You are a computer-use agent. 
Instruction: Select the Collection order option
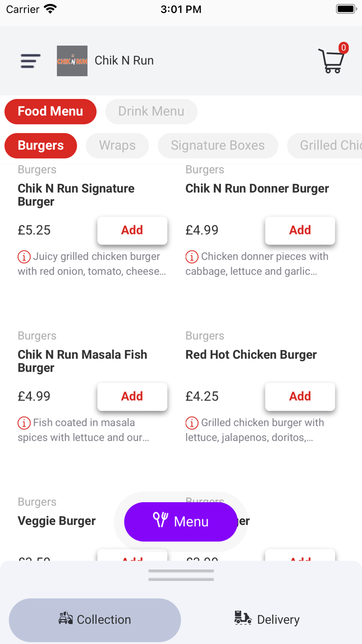coord(95,619)
